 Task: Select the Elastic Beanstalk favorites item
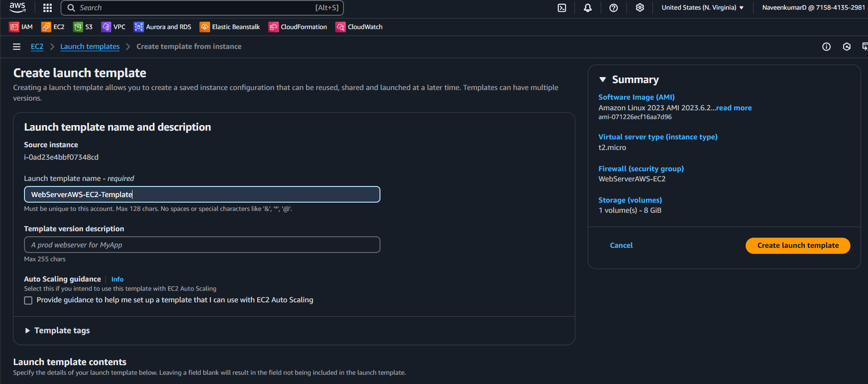[230, 27]
